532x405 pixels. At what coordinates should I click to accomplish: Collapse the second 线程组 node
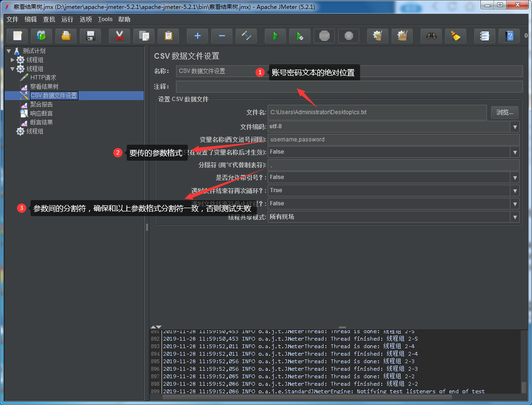pos(13,69)
